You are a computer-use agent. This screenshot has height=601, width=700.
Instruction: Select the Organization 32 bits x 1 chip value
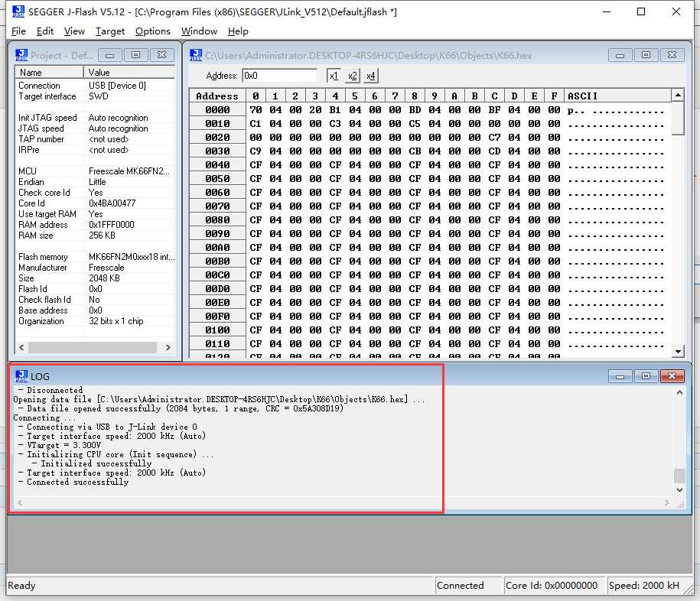116,321
